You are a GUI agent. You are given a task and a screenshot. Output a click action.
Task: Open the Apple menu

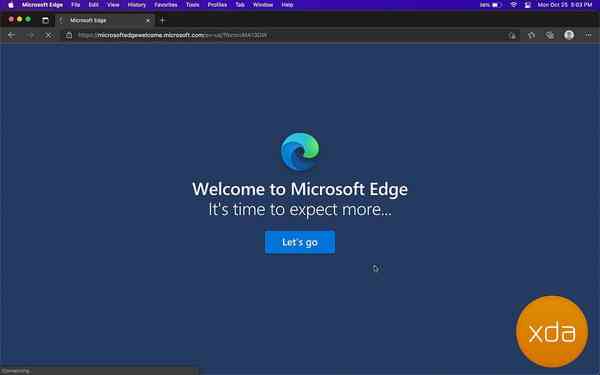click(11, 5)
